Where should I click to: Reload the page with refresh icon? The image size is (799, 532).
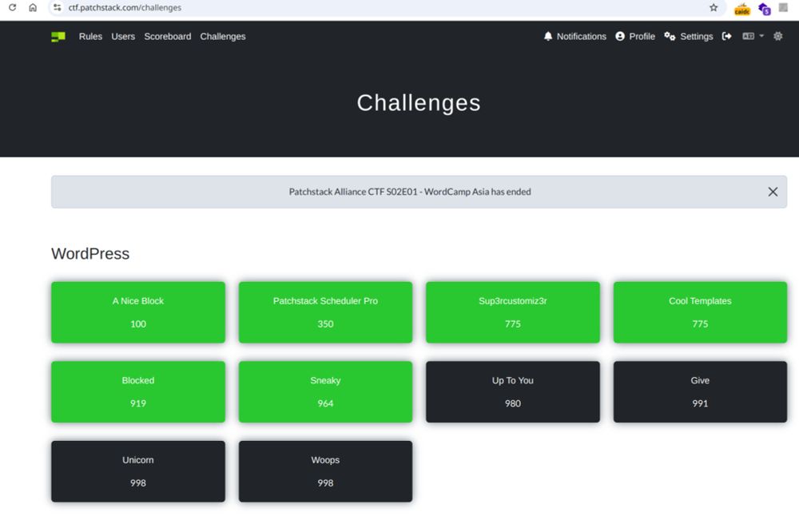tap(12, 8)
